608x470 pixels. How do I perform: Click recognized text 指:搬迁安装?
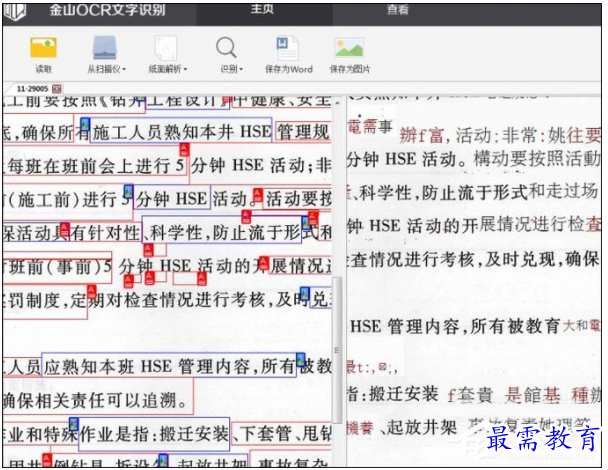point(392,394)
